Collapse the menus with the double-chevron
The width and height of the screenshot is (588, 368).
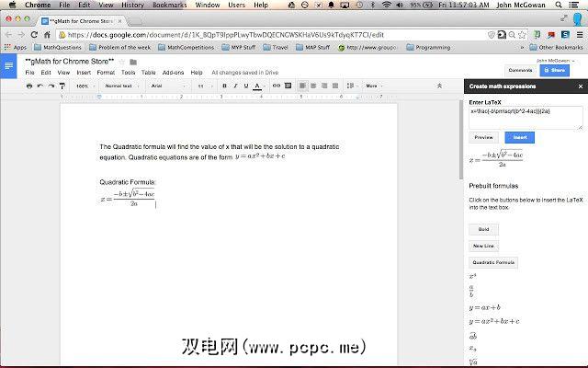pyautogui.click(x=439, y=86)
